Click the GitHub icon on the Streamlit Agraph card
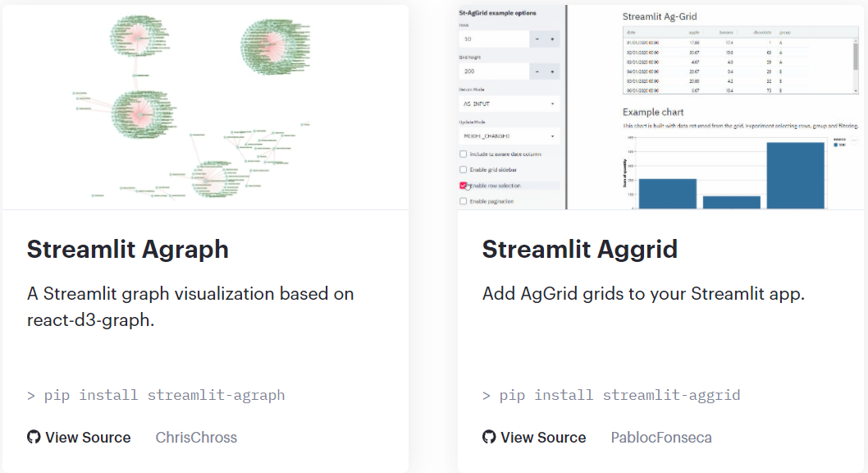Screen dimensions: 868x473 pyautogui.click(x=34, y=437)
